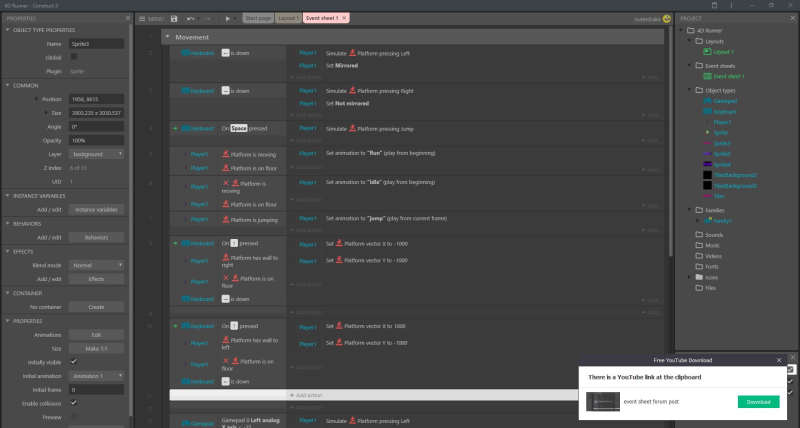
Task: Click the container Create button
Action: pos(96,307)
